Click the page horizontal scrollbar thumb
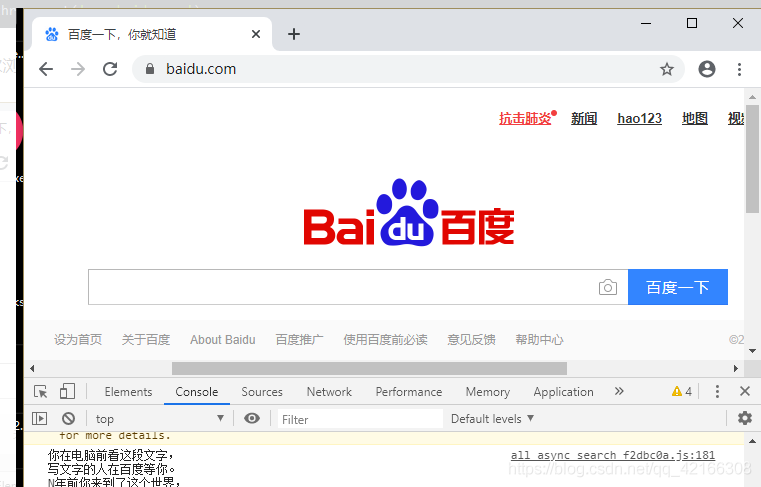 [369, 369]
